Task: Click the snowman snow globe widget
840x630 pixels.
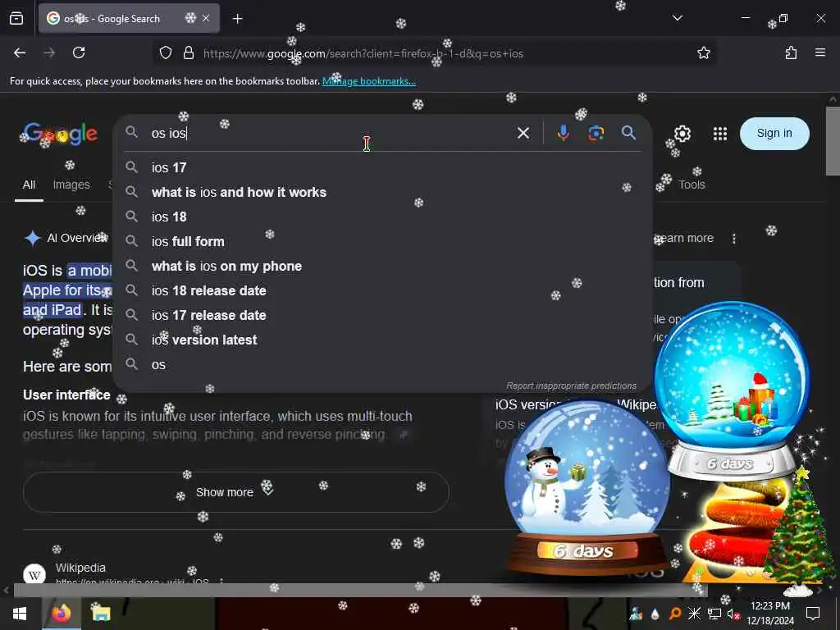Action: point(587,487)
